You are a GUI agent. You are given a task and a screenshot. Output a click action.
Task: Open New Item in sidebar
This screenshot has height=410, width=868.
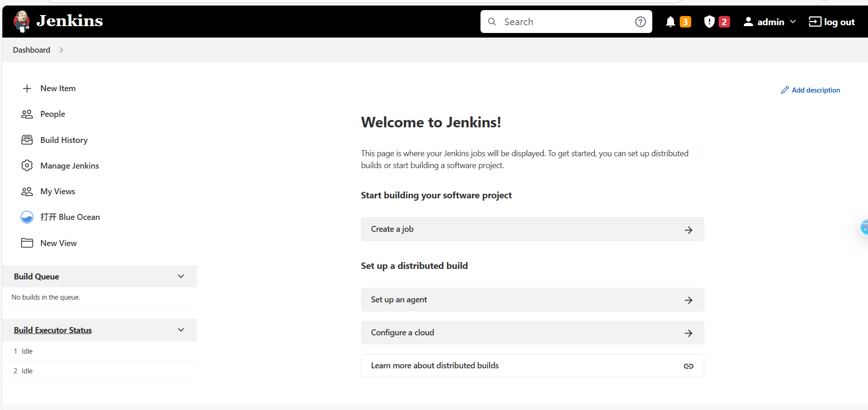coord(58,88)
